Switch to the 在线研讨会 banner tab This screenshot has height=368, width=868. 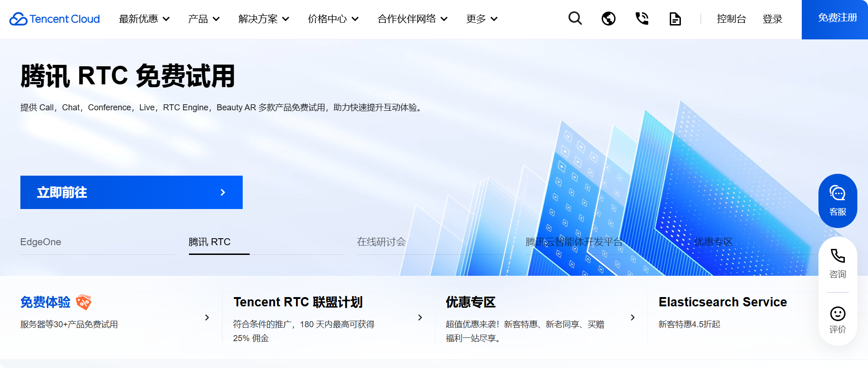coord(381,242)
